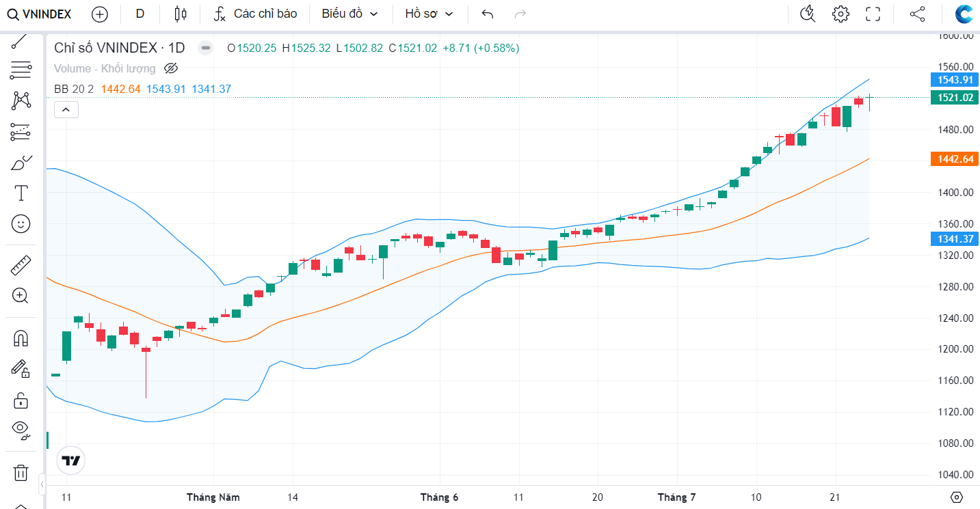Click the TradingView logo
This screenshot has height=509, width=980.
point(71,460)
